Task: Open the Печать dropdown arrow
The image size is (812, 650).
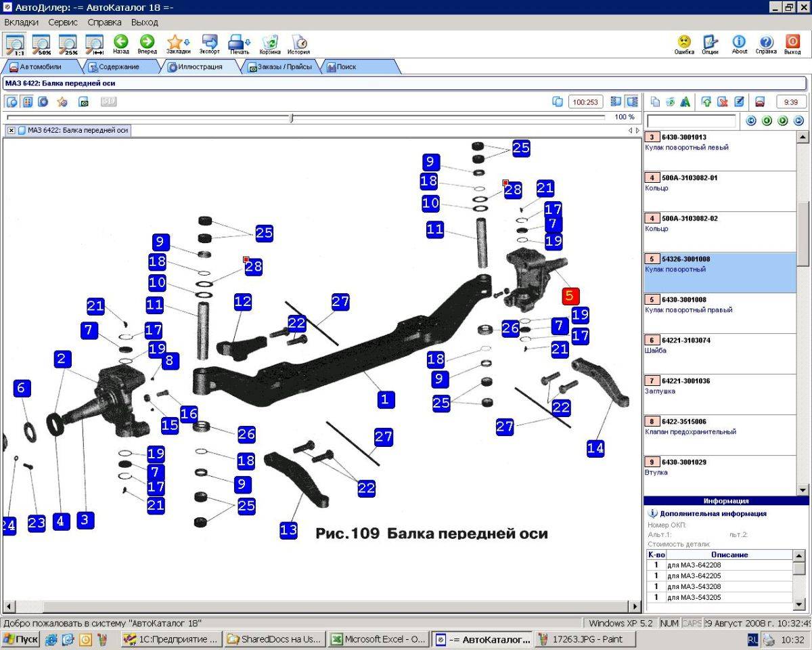Action: pyautogui.click(x=248, y=42)
